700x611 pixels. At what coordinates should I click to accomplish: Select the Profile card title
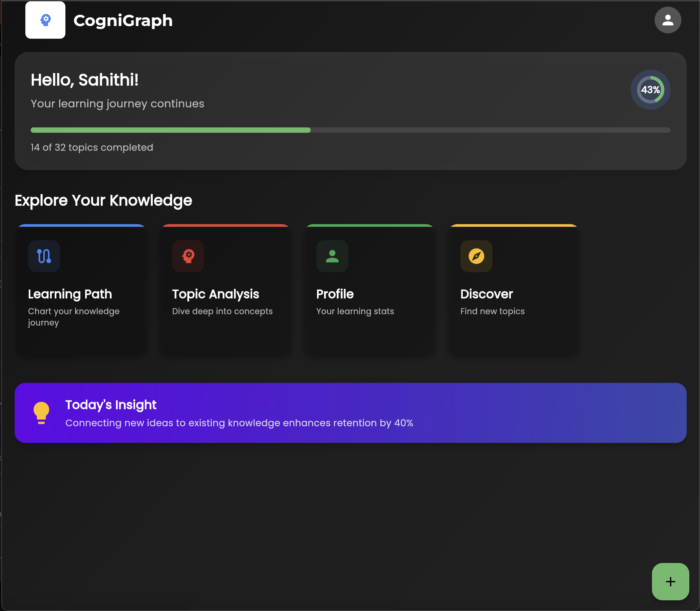[335, 294]
